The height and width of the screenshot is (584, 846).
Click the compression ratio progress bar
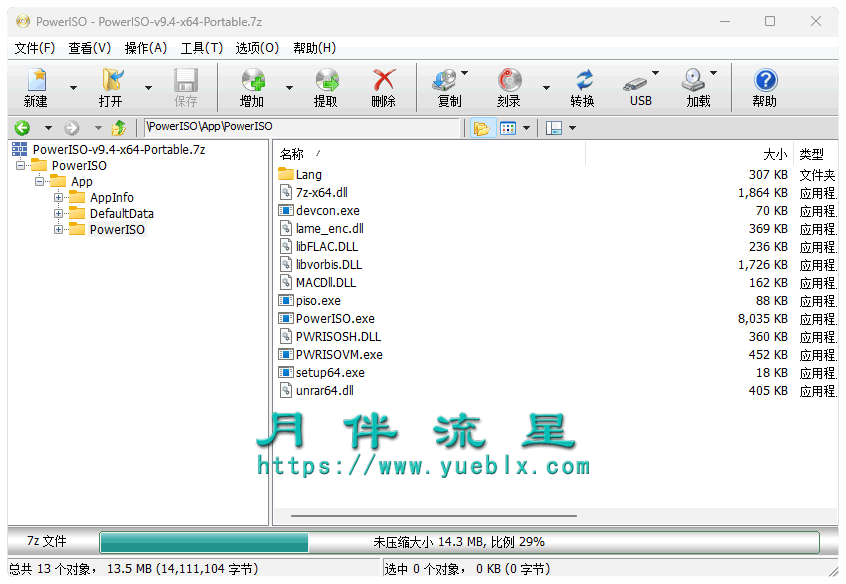point(459,542)
